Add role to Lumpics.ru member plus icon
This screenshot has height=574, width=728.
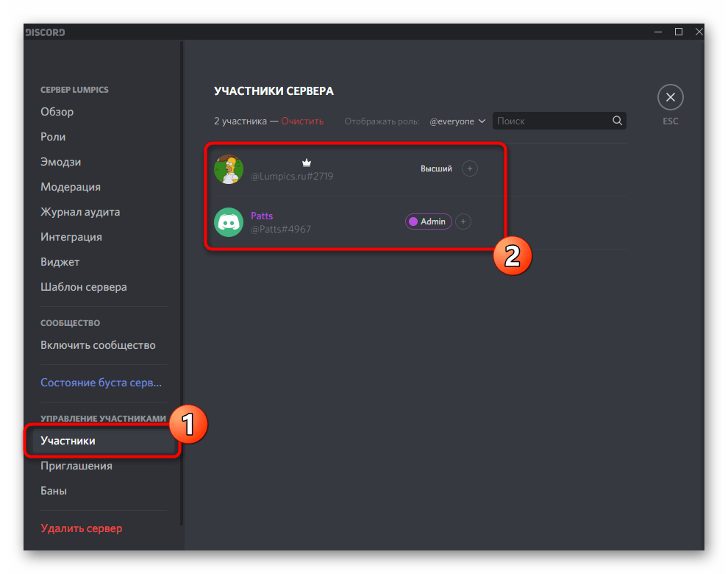(469, 169)
